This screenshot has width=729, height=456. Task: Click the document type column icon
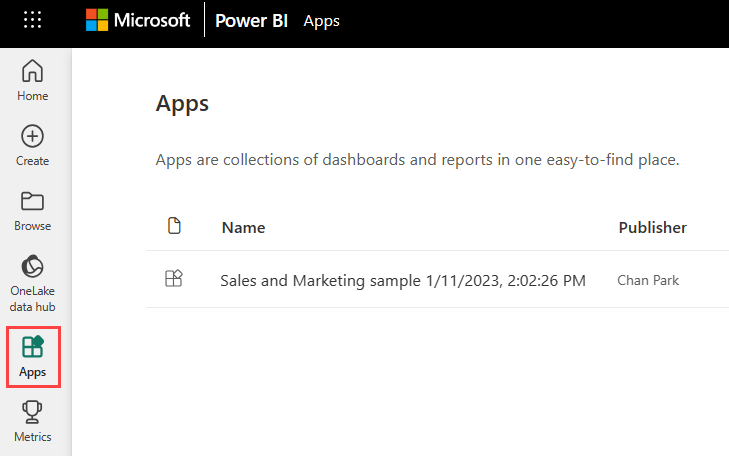tap(174, 225)
